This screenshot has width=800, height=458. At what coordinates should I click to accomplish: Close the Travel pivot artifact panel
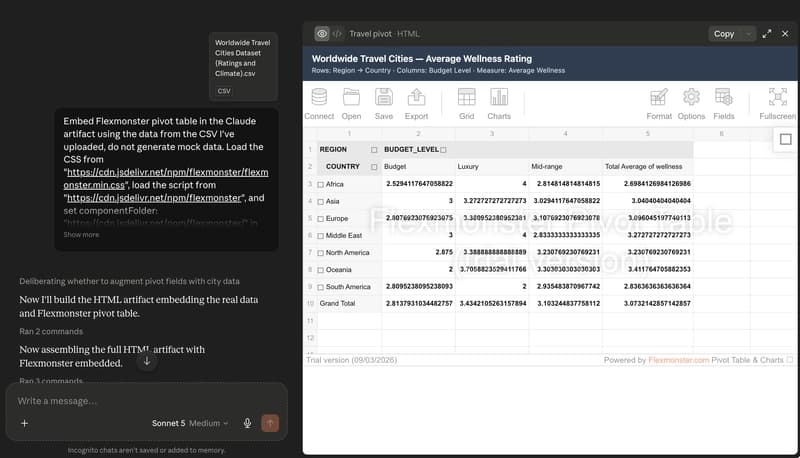click(785, 34)
